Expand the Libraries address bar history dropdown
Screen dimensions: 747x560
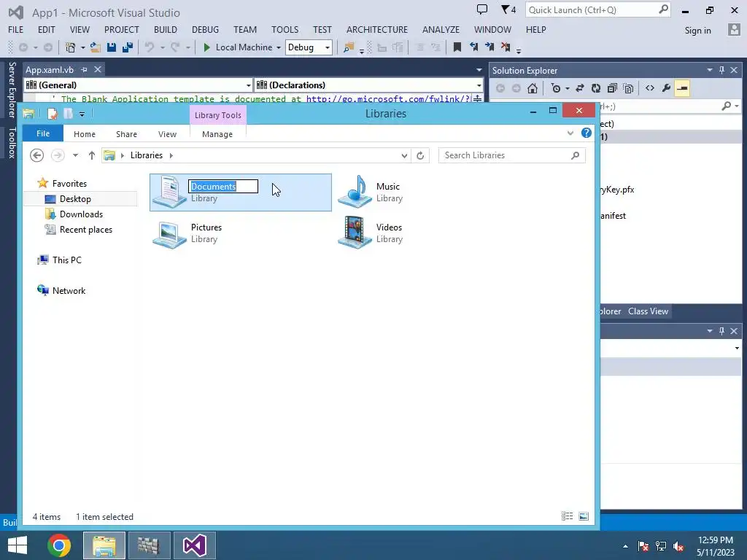coord(404,156)
